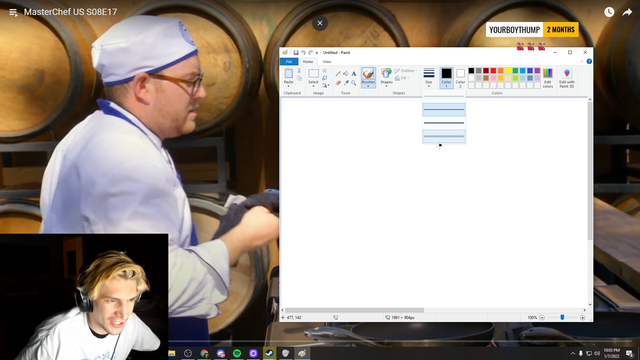Open Spotify from the taskbar
640x360 pixels.
coord(237,353)
